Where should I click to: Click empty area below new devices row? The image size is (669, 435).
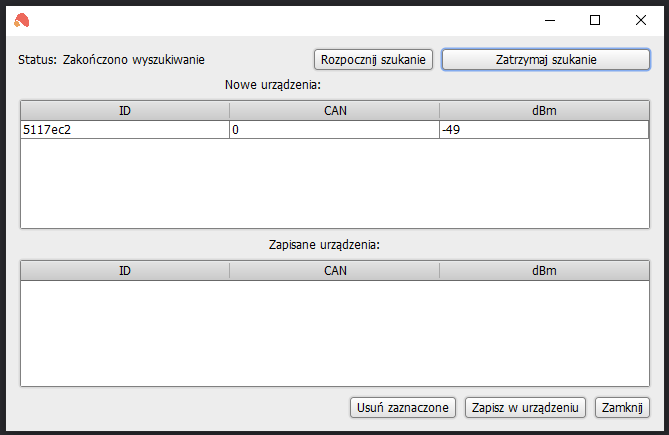[x=335, y=183]
